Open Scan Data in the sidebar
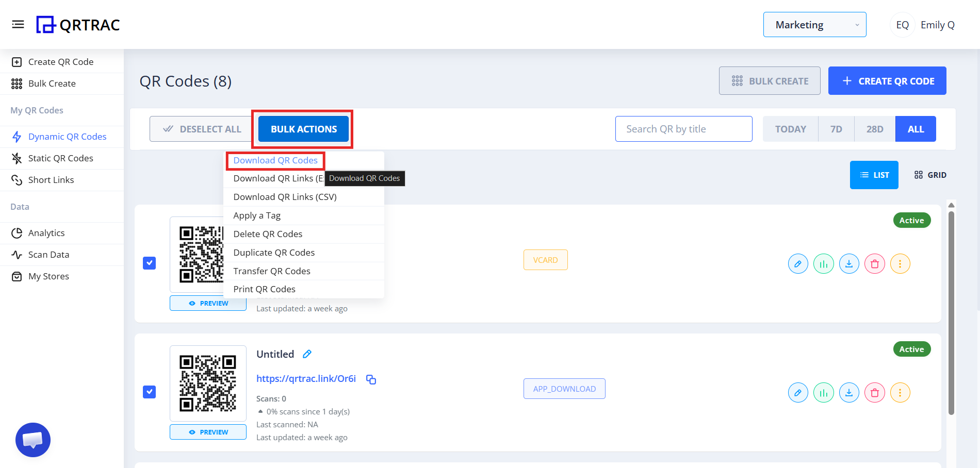 (48, 254)
